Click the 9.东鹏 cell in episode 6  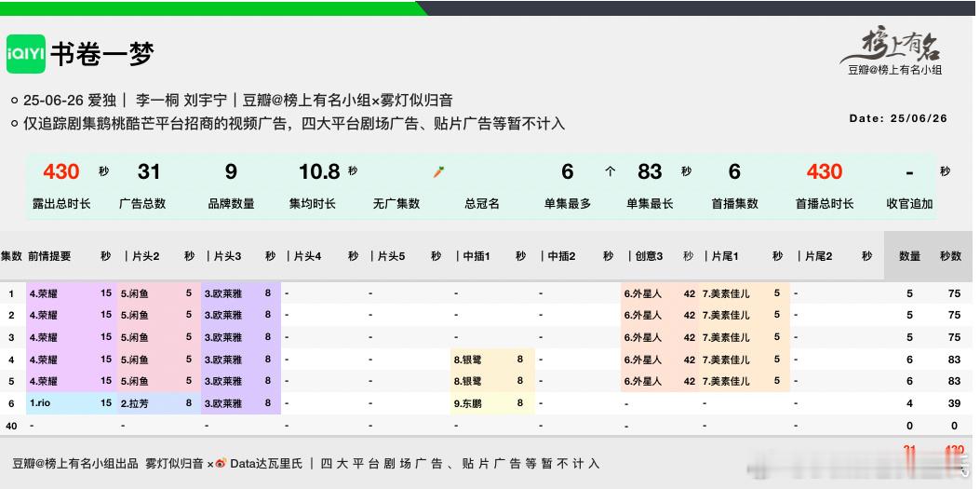[x=467, y=403]
